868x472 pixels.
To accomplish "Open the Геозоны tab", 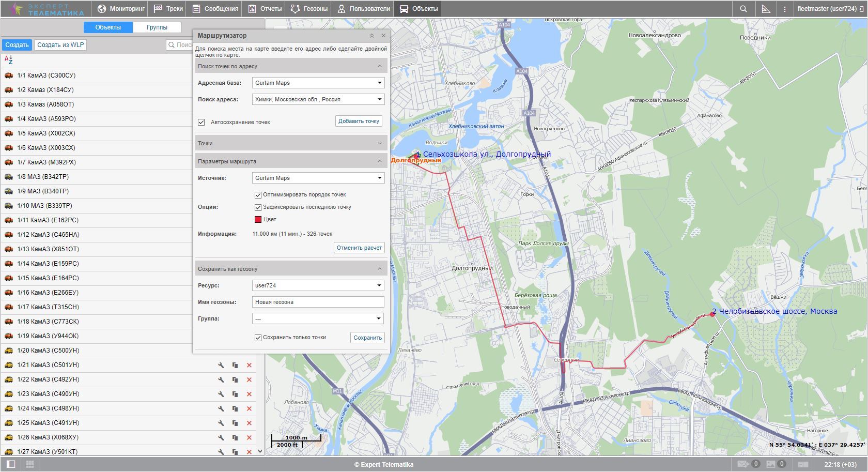I will pos(309,9).
